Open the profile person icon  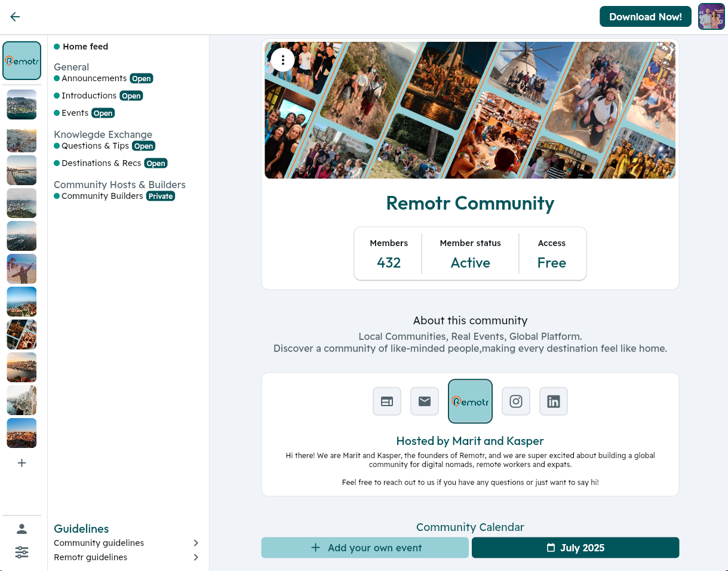(x=21, y=529)
